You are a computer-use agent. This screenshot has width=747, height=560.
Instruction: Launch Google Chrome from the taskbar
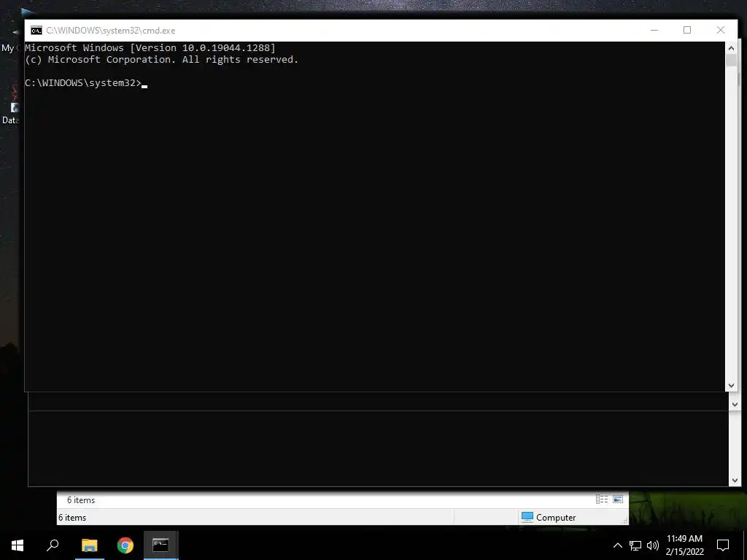125,545
